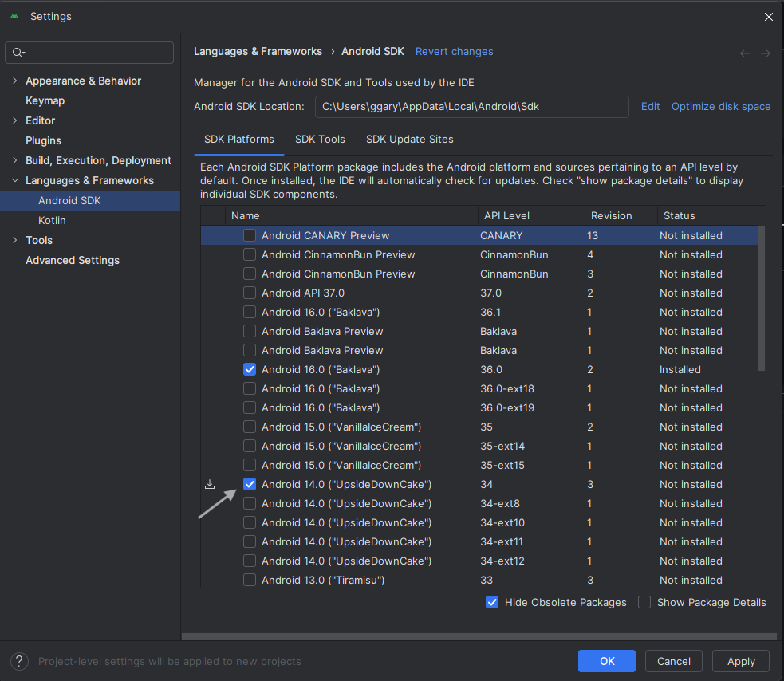The image size is (784, 681).
Task: Select Kotlin under Languages & Frameworks
Action: (52, 221)
